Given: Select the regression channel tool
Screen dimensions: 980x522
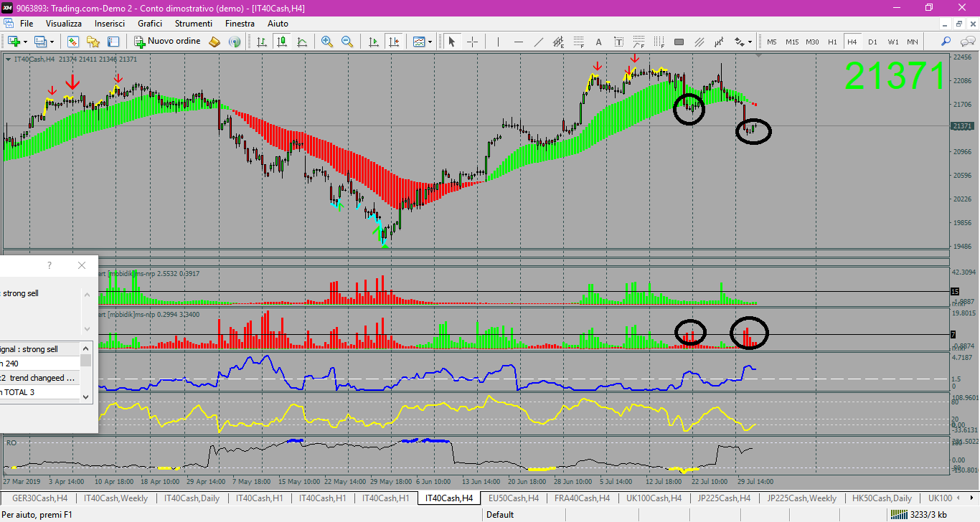Looking at the screenshot, I should (719, 42).
